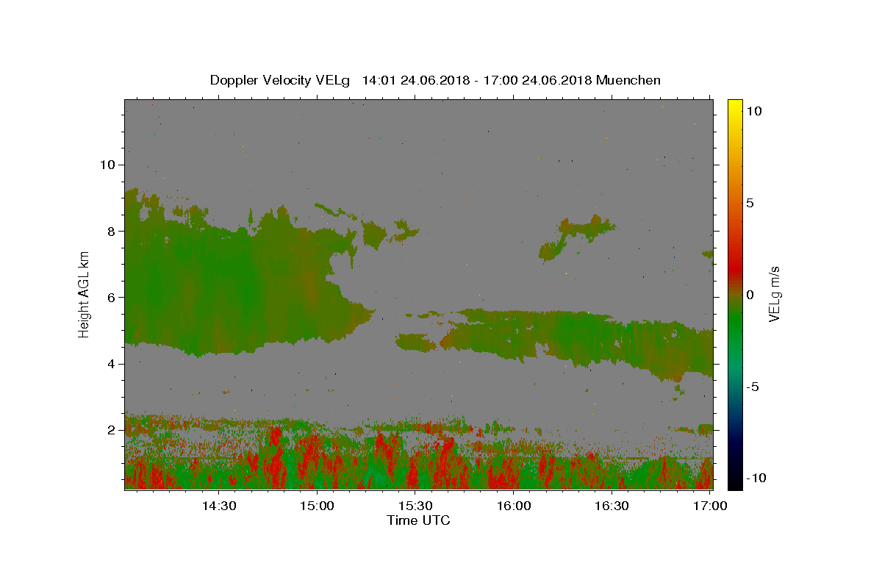Click the dark bottom of the colorbar

tap(734, 478)
